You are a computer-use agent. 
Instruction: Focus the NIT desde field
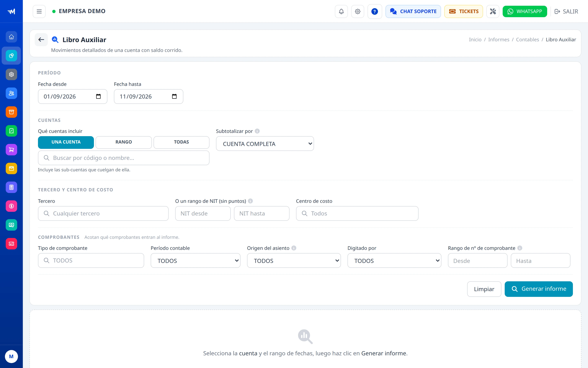203,213
